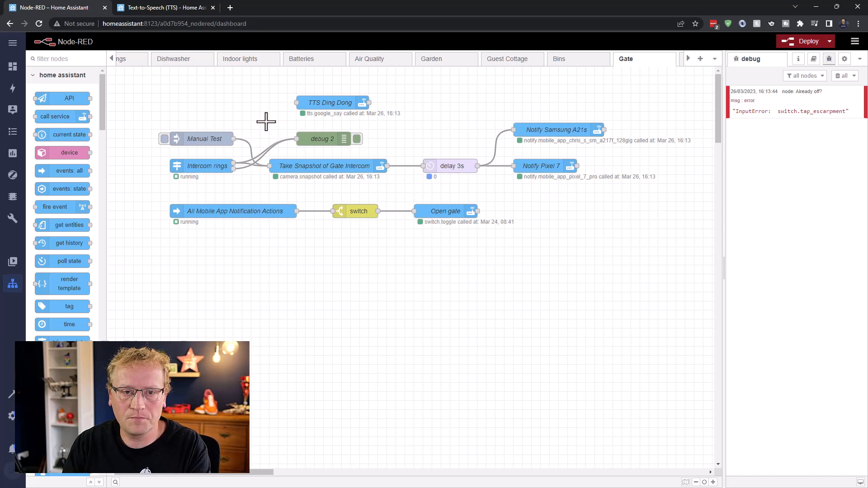Select the debug bug icon tab

tap(829, 59)
